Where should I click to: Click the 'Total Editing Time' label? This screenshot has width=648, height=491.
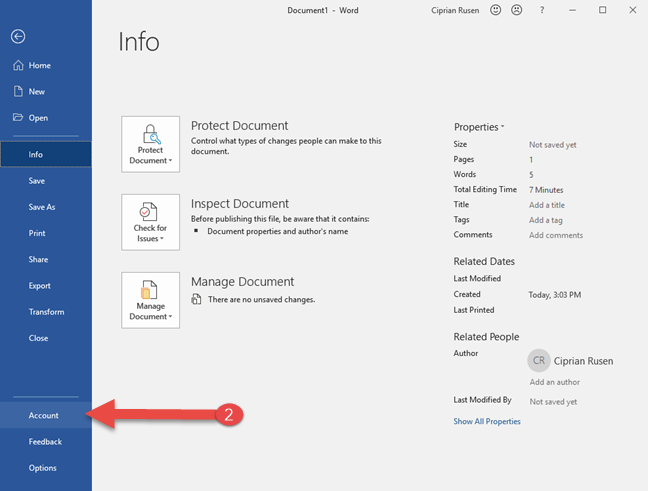coord(485,189)
